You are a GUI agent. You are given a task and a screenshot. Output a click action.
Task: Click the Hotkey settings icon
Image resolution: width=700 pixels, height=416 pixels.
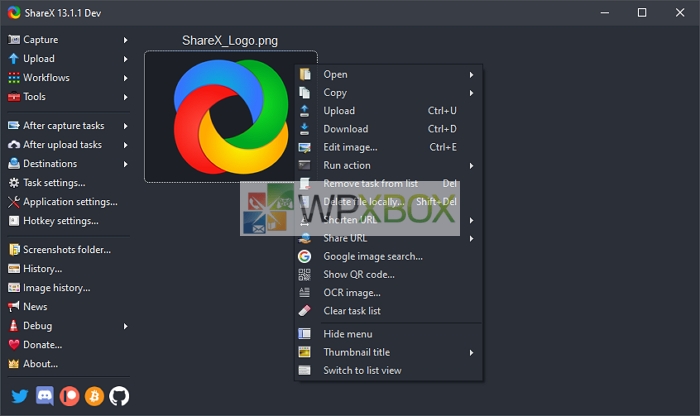click(x=14, y=221)
